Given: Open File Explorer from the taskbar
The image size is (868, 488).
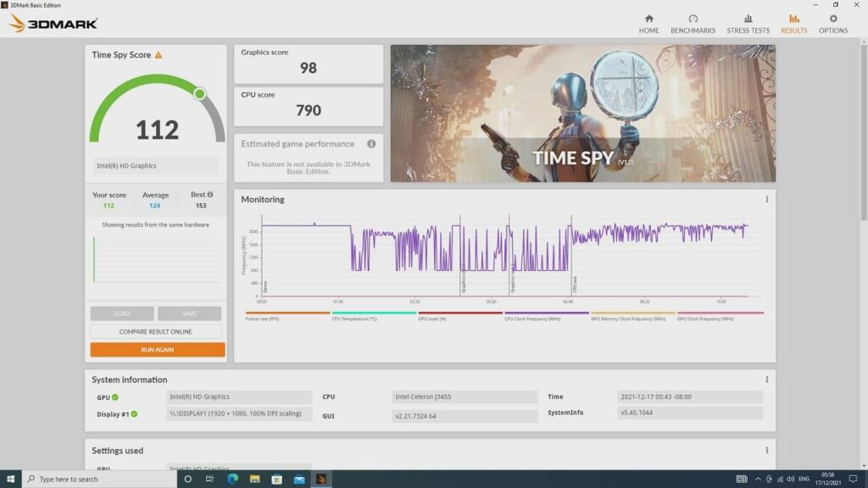Looking at the screenshot, I should tap(254, 479).
